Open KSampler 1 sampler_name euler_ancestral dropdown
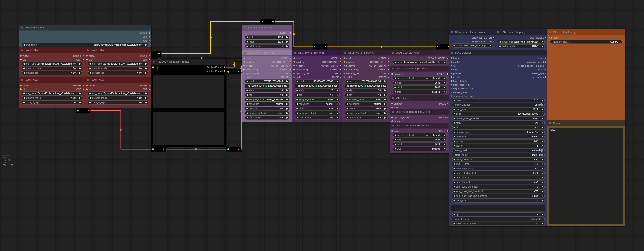This screenshot has height=251, width=644. point(267,99)
